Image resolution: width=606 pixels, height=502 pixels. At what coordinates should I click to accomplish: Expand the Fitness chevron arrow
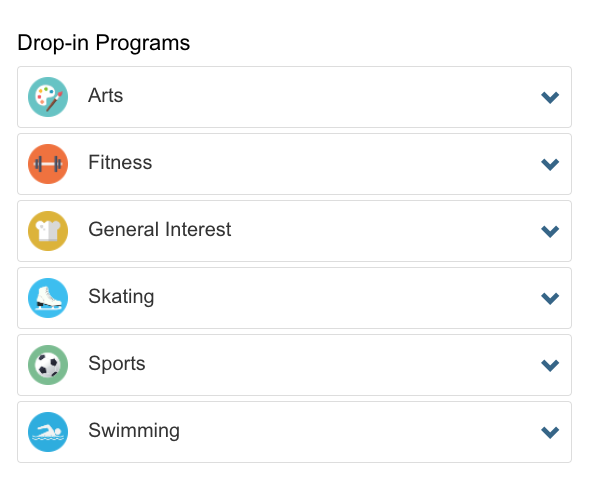550,164
